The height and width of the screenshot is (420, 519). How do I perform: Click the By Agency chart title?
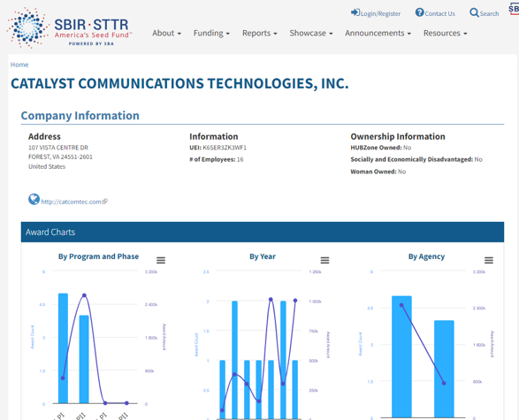coord(426,256)
